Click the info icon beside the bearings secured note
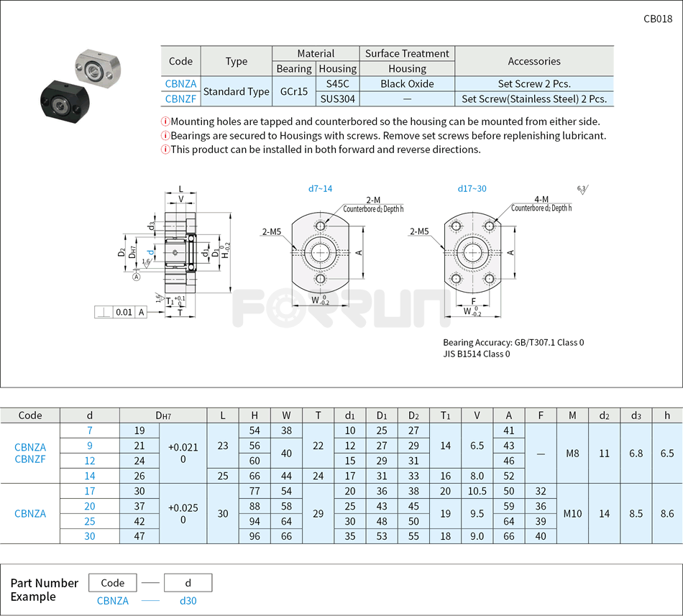The image size is (683, 616). coord(165,136)
